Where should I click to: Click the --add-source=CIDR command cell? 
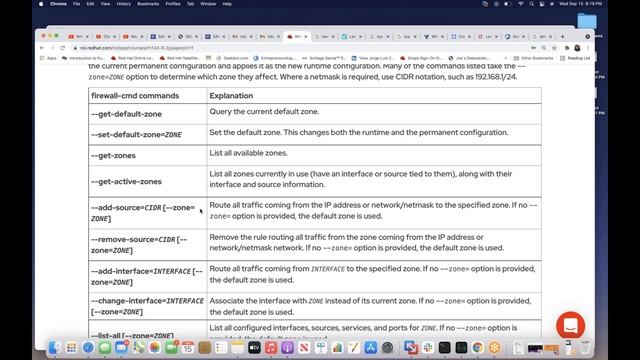point(147,213)
